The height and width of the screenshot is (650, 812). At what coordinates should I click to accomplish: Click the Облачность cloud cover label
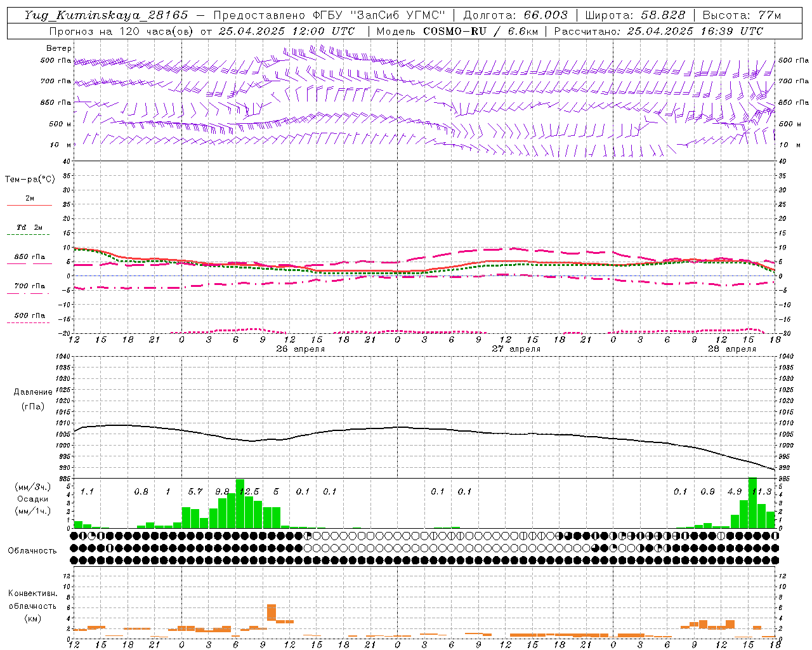(x=32, y=550)
